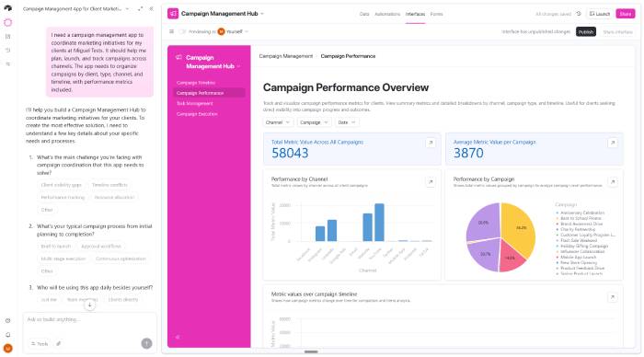The image size is (644, 357).
Task: Click the pink-red pie chart slice
Action: click(511, 258)
